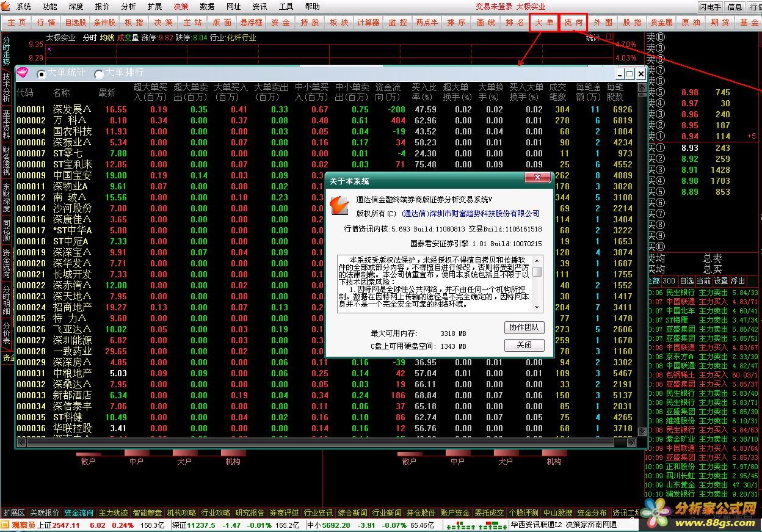Click the scrollbar thumb in the license text box
Viewport: 762px width, 532px height.
pyautogui.click(x=537, y=272)
